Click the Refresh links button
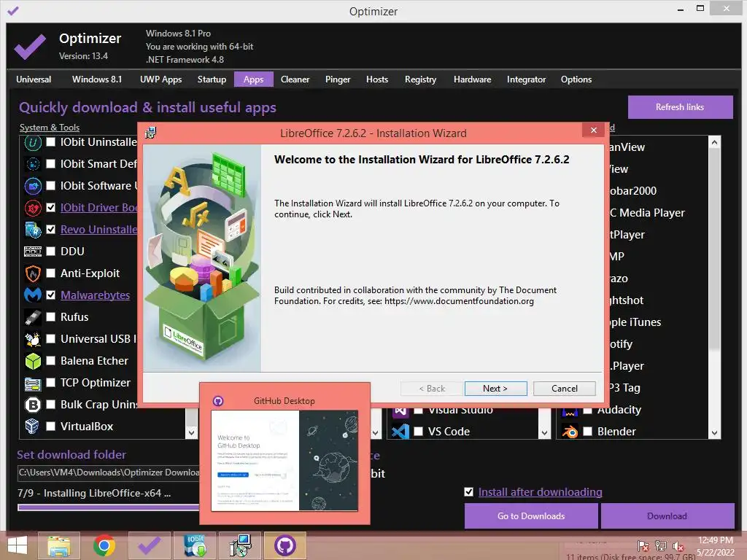The height and width of the screenshot is (560, 747). (680, 107)
